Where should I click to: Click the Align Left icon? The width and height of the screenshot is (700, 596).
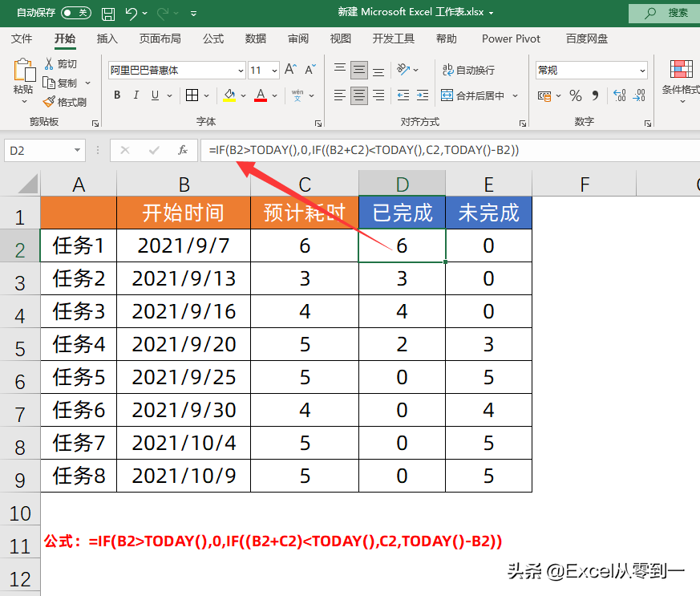pos(340,95)
